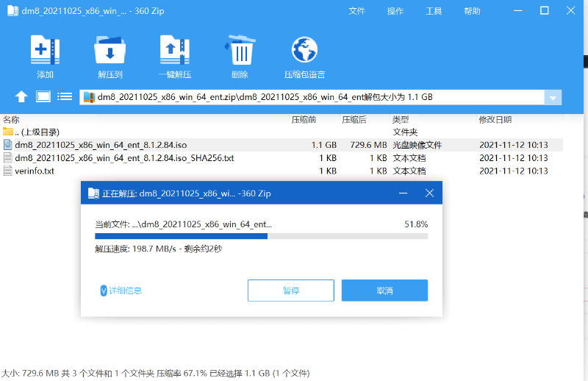This screenshot has width=588, height=381.
Task: Open the path bar dropdown arrow
Action: 553,98
